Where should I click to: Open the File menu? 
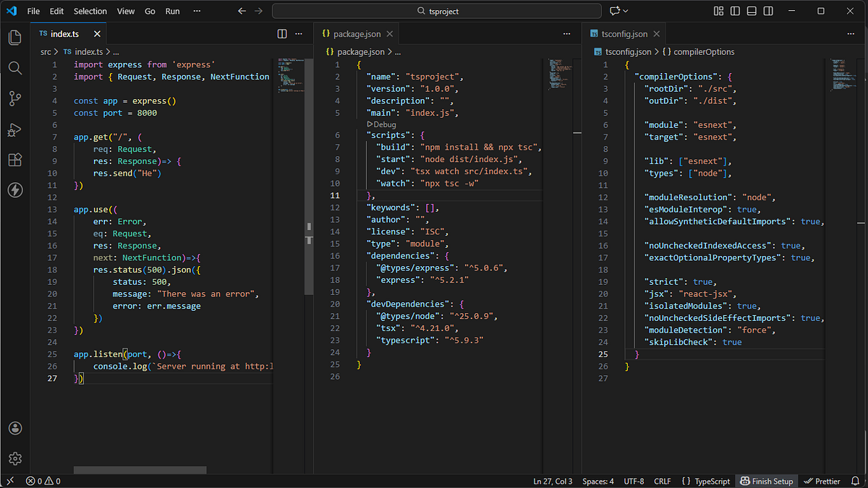click(33, 11)
